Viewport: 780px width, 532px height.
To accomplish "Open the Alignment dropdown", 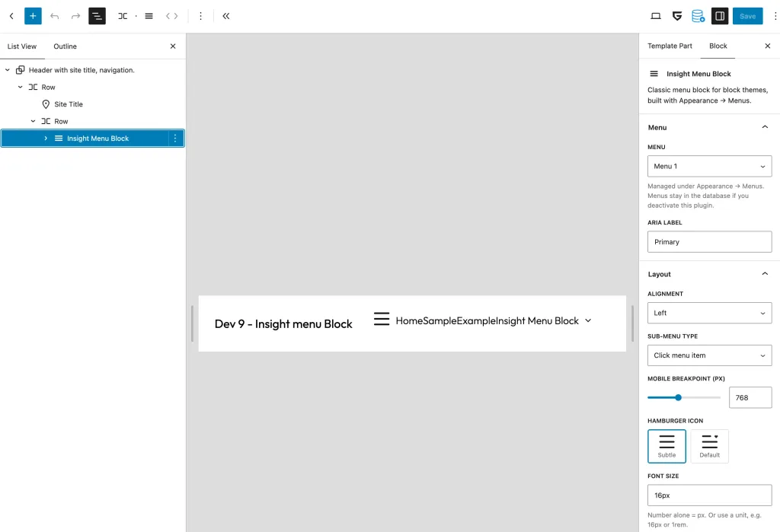I will [709, 313].
